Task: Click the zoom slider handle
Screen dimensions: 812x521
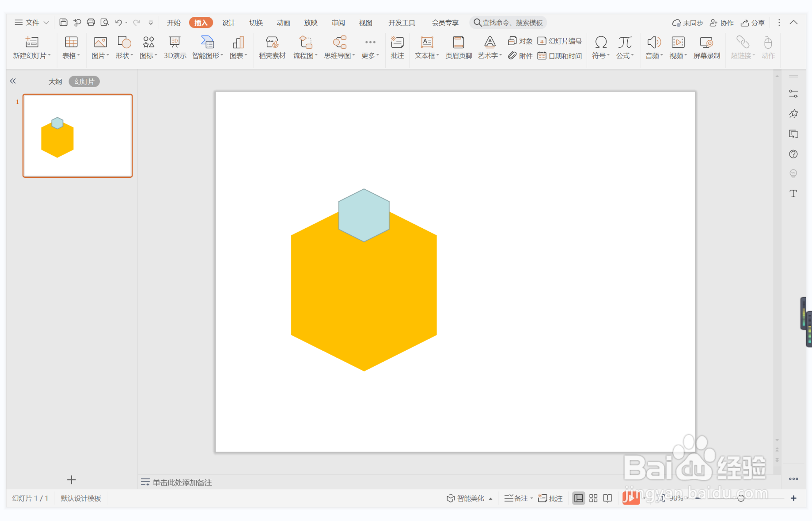Action: pos(741,498)
